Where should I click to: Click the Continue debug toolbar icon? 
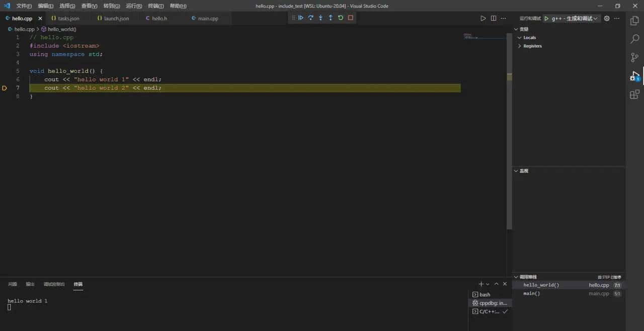[300, 18]
